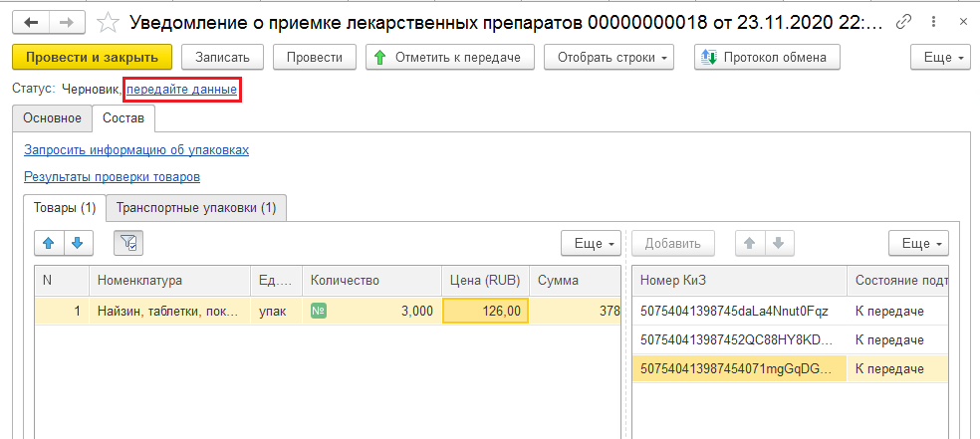This screenshot has width=980, height=439.
Task: Copy link to document with chain icon
Action: point(903,23)
